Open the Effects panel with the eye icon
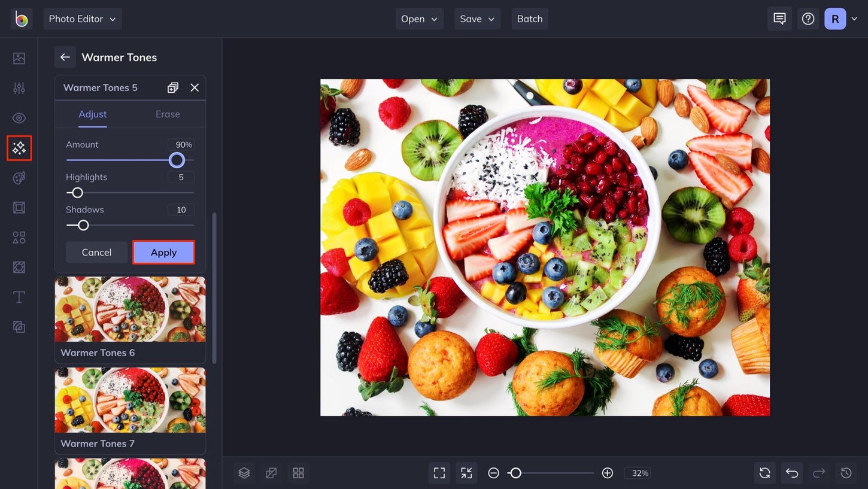This screenshot has width=868, height=489. click(x=19, y=118)
